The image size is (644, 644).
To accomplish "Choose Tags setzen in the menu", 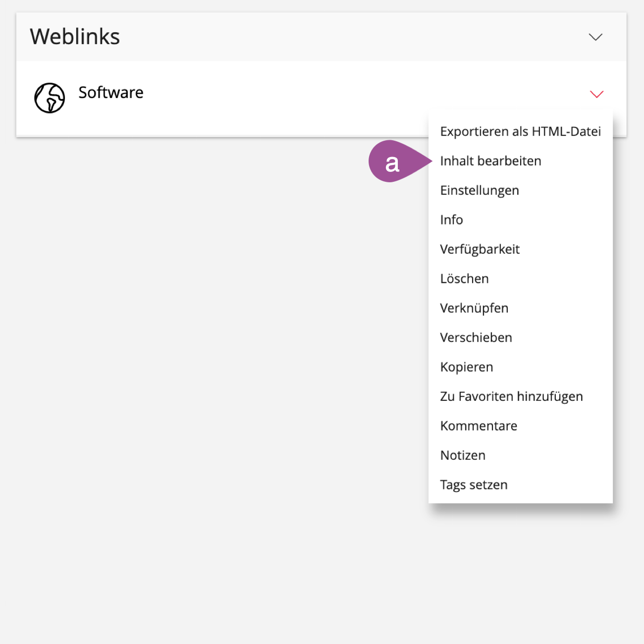I will tap(474, 485).
